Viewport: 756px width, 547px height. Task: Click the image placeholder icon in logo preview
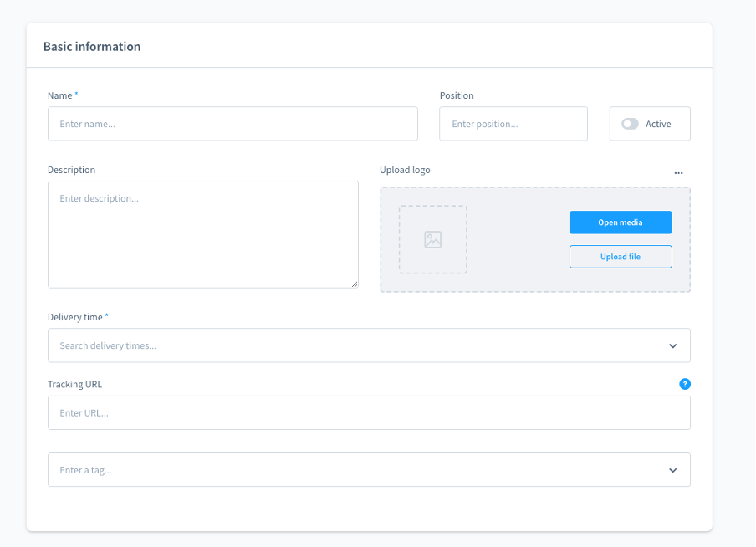tap(432, 240)
